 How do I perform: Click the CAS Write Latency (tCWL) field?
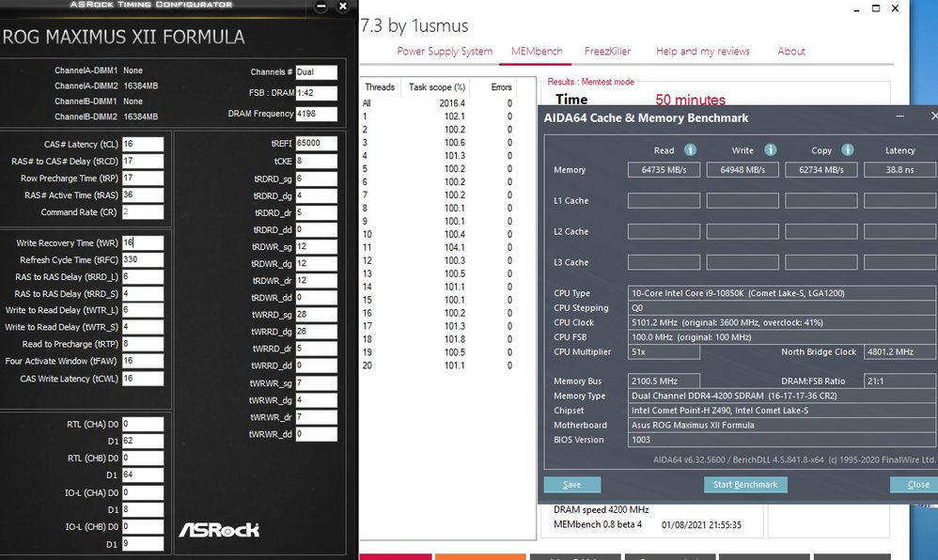[143, 379]
